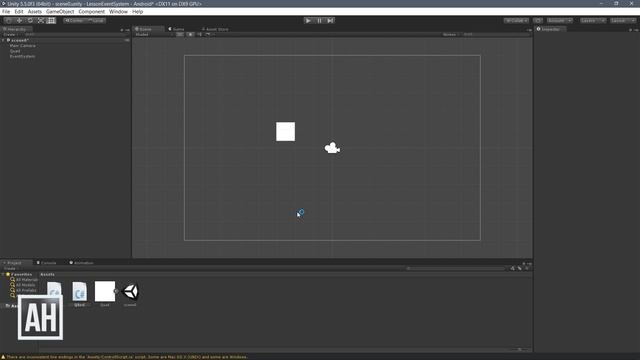
Task: Select All Materials favorite search
Action: 24,280
